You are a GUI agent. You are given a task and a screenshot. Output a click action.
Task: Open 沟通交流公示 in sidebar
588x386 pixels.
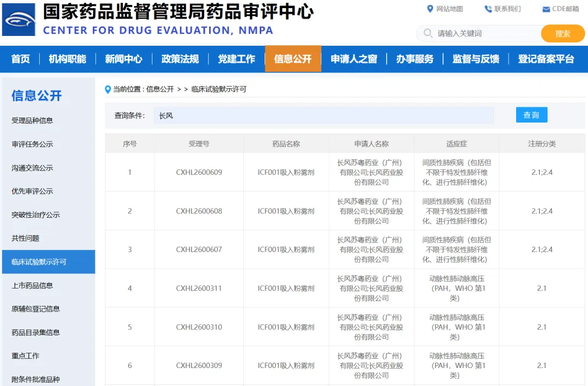[32, 168]
